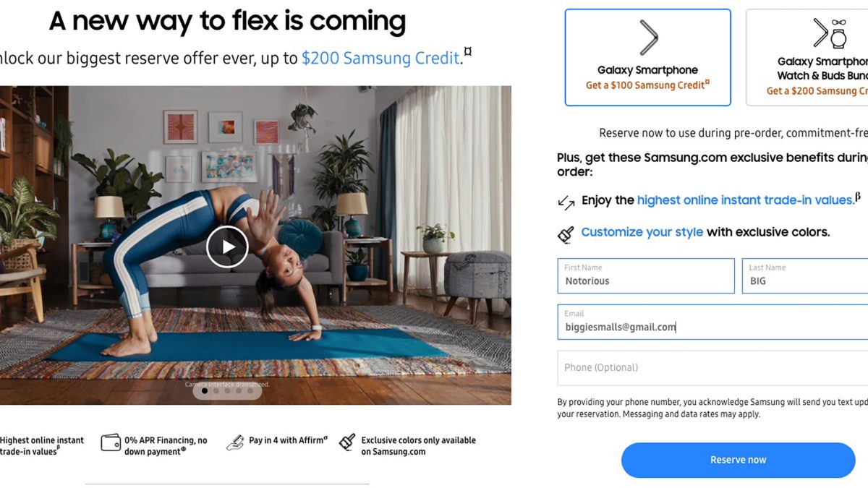Open the highest online instant trade-in values link
This screenshot has height=488, width=868.
click(x=746, y=200)
